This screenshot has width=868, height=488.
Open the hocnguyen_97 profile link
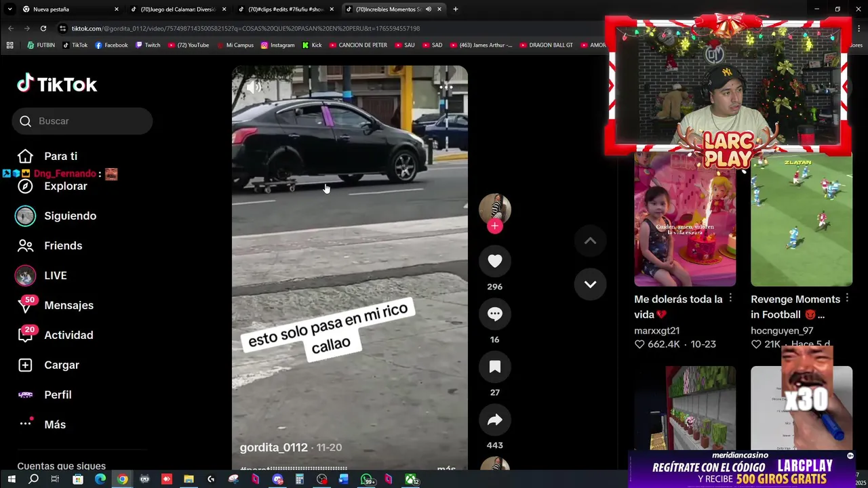[x=782, y=331]
